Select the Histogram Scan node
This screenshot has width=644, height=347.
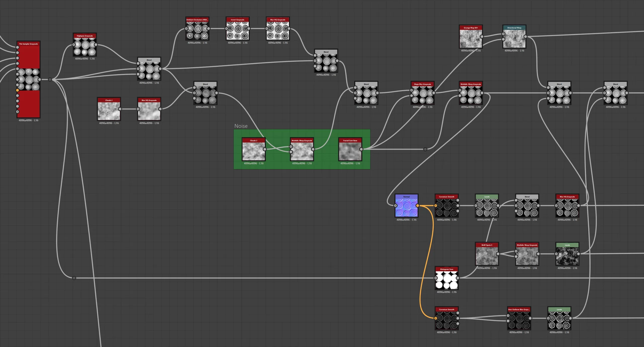(447, 278)
